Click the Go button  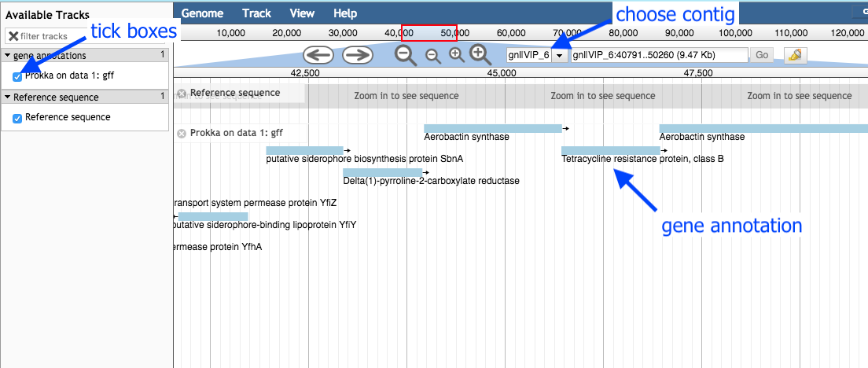click(x=763, y=55)
